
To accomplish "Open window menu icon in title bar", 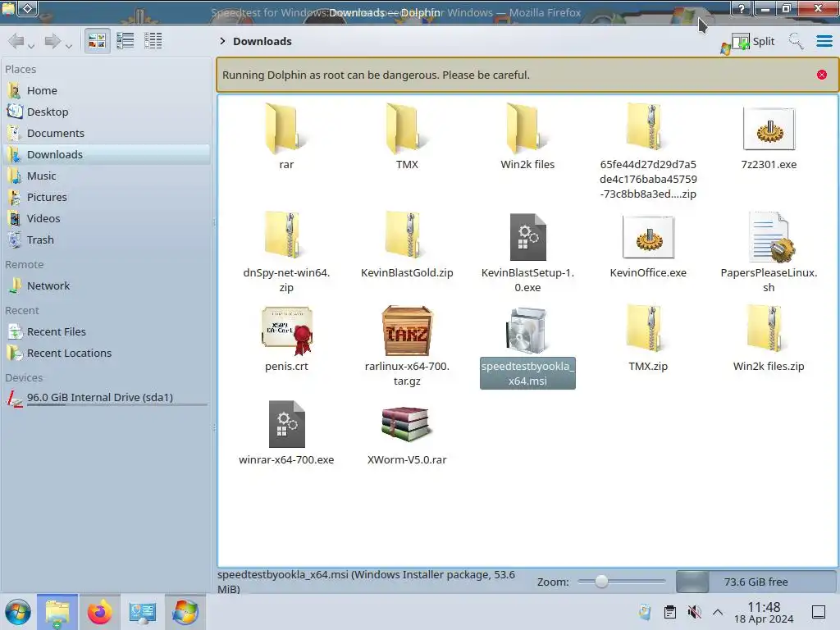I will [8, 8].
